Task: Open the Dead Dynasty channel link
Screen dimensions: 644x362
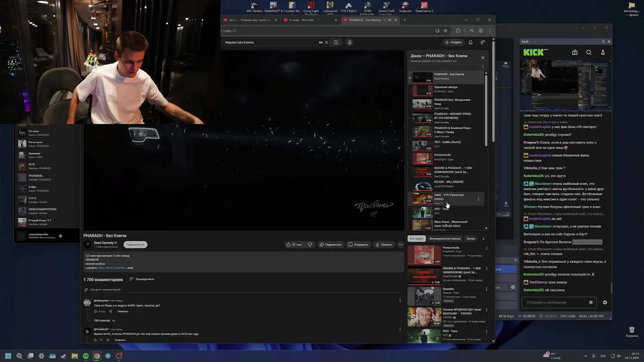Action: pyautogui.click(x=103, y=243)
